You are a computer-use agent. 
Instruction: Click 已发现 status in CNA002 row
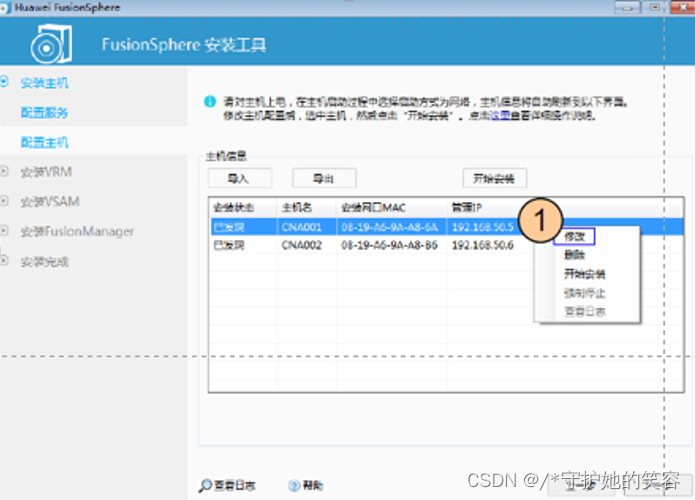(229, 245)
